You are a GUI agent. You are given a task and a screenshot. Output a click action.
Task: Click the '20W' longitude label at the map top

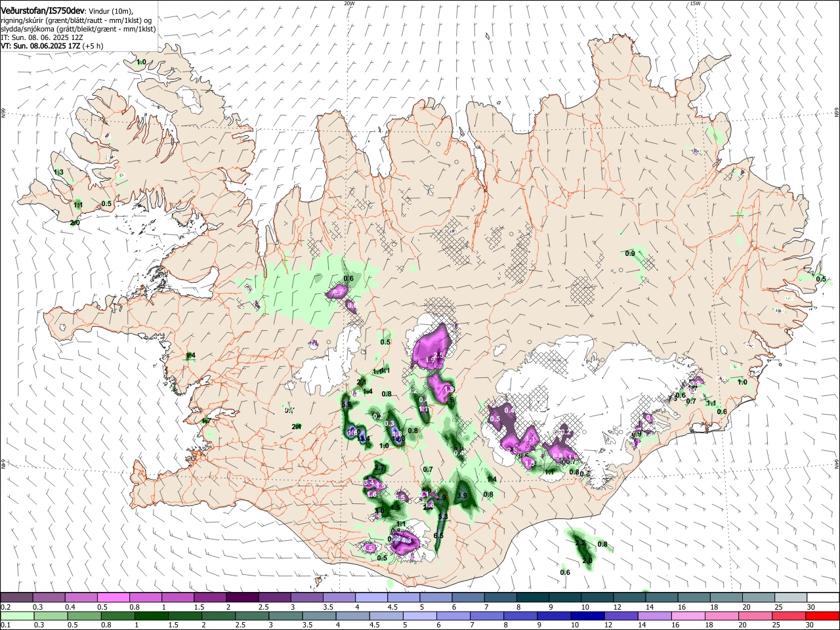pos(349,3)
